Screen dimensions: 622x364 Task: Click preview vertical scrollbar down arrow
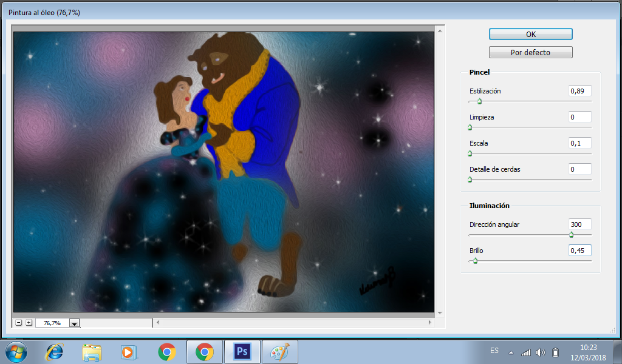[x=440, y=313]
